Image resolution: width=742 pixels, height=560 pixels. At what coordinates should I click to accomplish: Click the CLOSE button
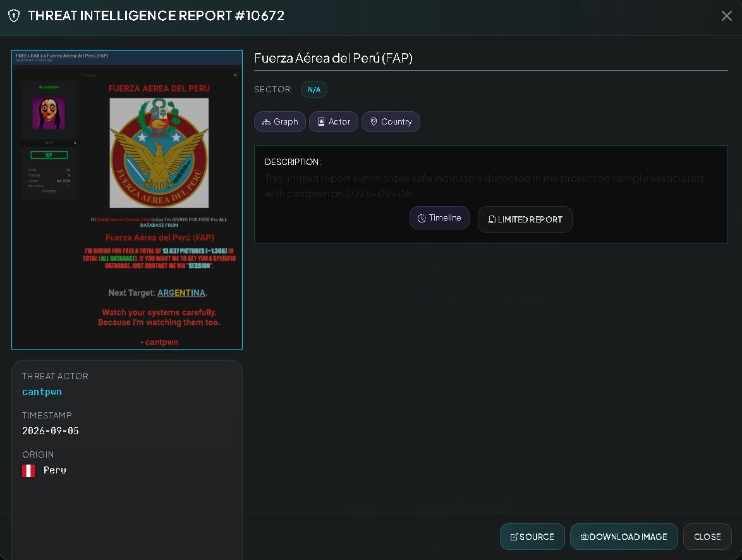pyautogui.click(x=707, y=537)
